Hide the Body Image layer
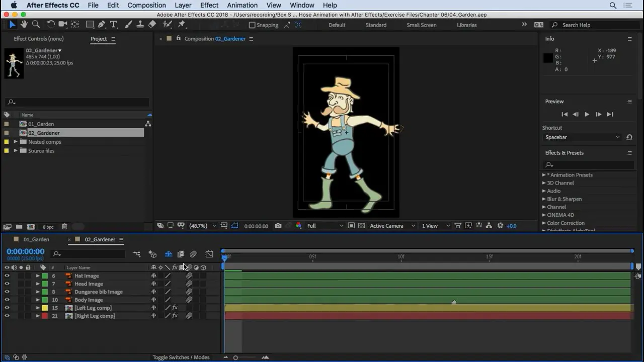 click(7, 300)
